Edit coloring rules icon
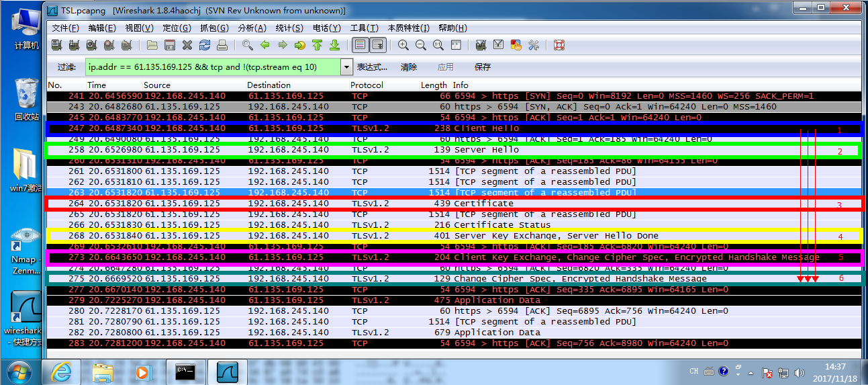Screen dimensions: 868x385 pyautogui.click(x=516, y=45)
